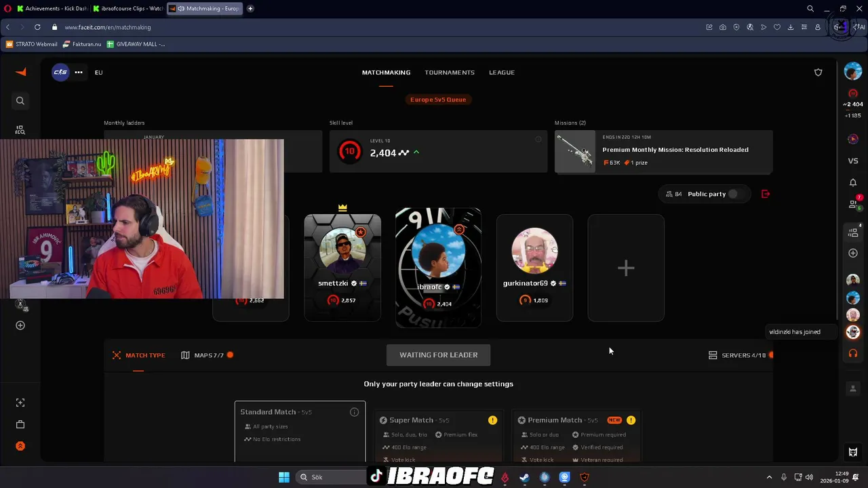The image size is (868, 488).
Task: Open your profile avatar at top right
Action: point(853,70)
